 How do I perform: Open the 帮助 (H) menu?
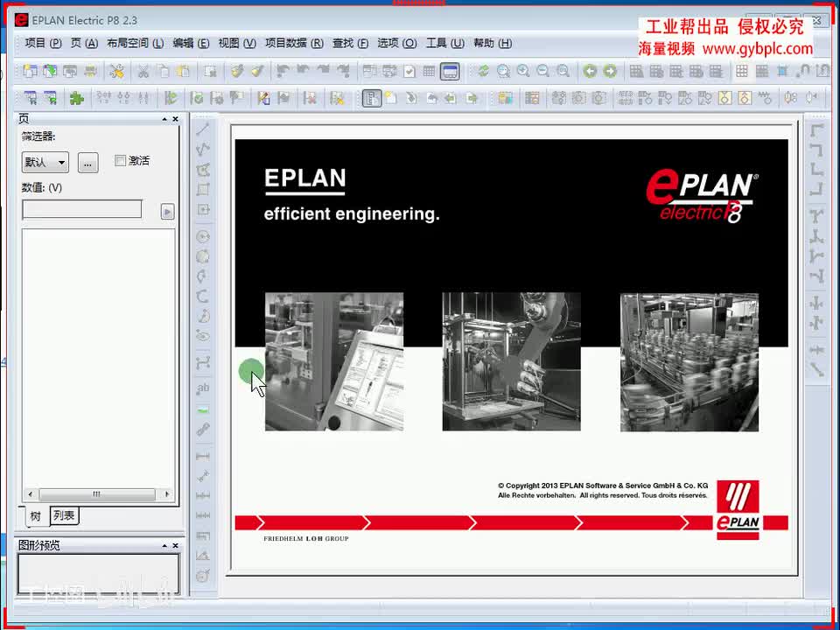click(493, 44)
